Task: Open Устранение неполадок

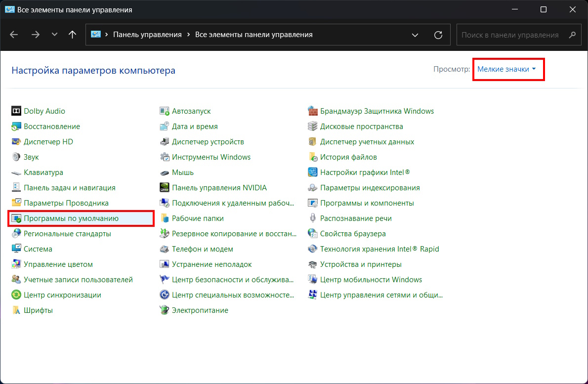Action: (x=211, y=264)
